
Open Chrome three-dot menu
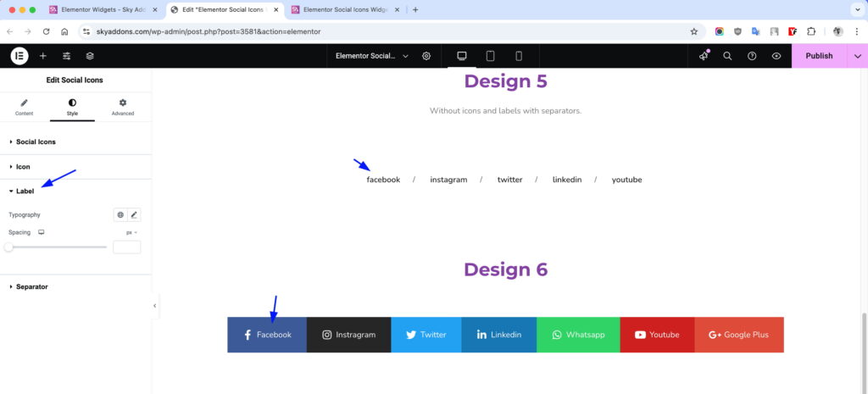[856, 31]
